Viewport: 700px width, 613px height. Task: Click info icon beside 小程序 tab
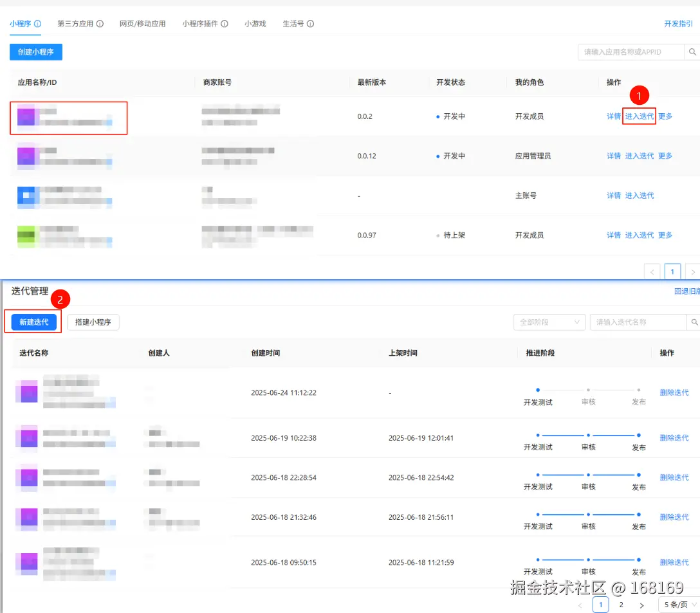click(x=38, y=24)
